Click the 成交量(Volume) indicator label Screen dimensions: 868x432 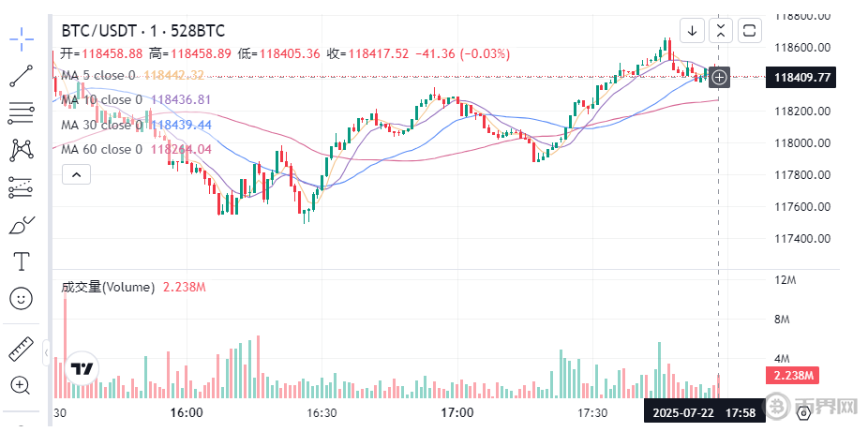coord(108,288)
